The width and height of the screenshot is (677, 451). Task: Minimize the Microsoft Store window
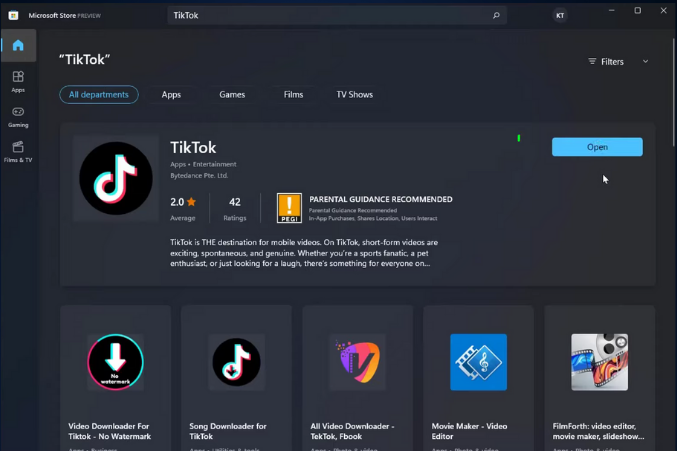[611, 10]
